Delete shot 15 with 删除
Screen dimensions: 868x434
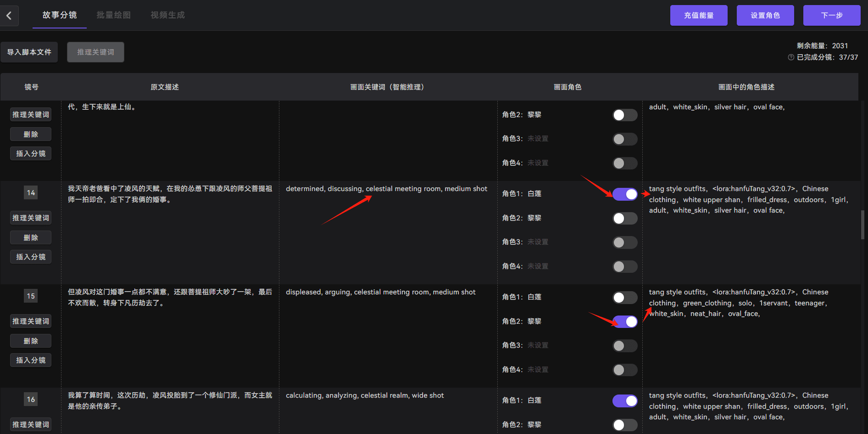pyautogui.click(x=31, y=341)
